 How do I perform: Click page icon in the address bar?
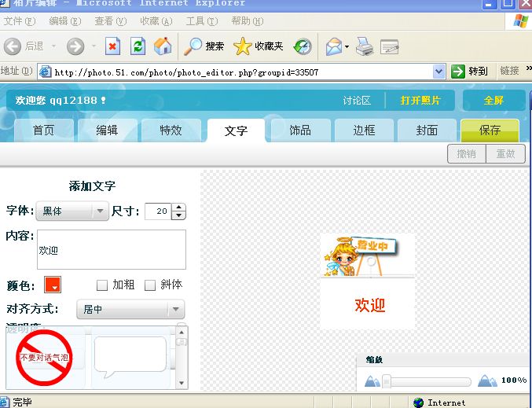45,72
